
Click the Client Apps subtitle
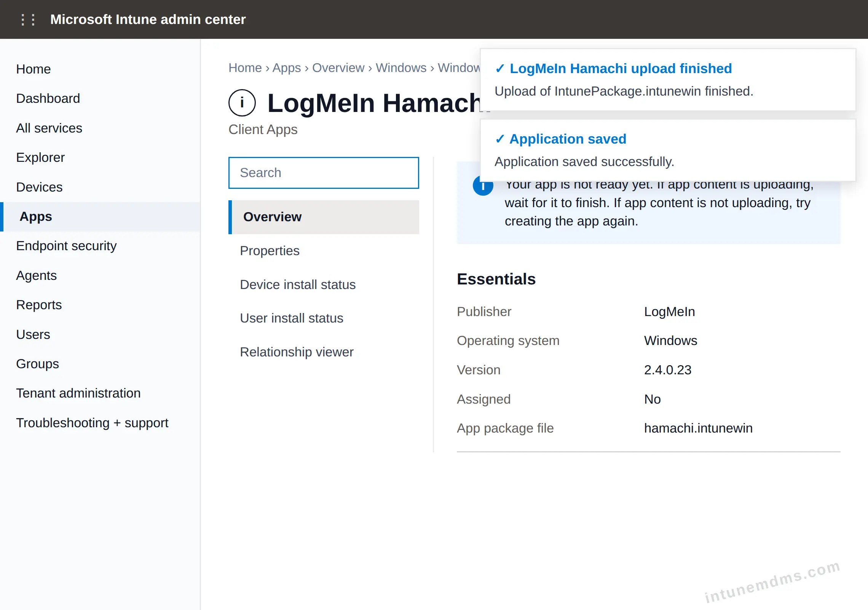(263, 129)
